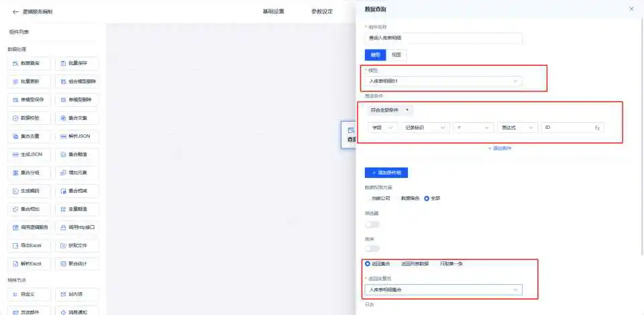The image size is (644, 315).
Task: Select the 集合相加 component
Action: 29,209
